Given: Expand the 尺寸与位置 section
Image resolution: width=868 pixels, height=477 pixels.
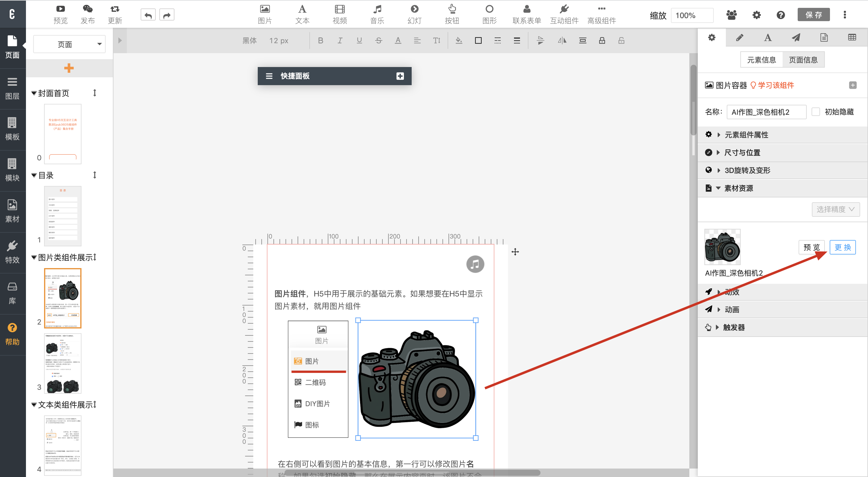Looking at the screenshot, I should point(742,152).
